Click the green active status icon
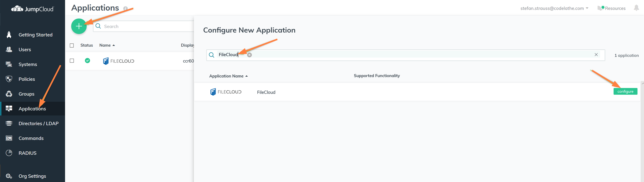Image resolution: width=644 pixels, height=182 pixels. point(88,61)
